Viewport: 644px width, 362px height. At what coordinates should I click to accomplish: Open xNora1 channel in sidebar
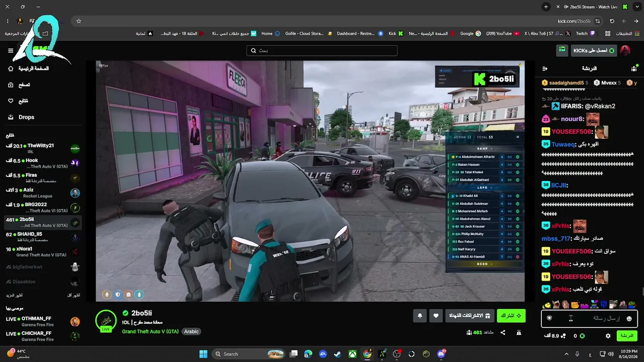click(x=43, y=252)
